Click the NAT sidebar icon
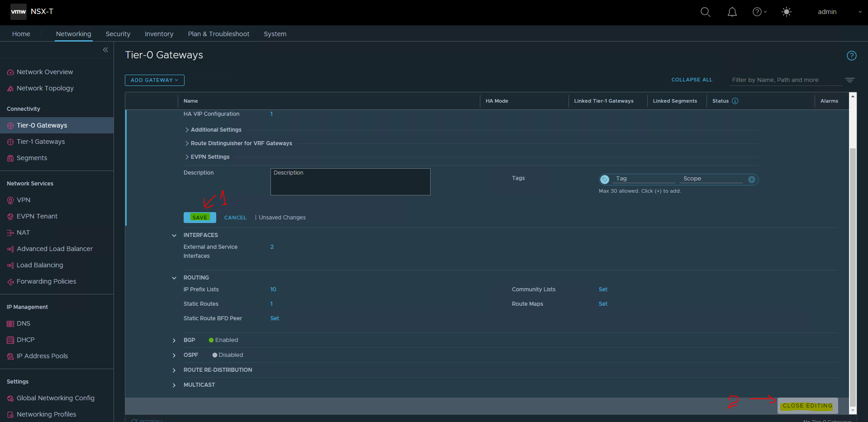This screenshot has width=868, height=422. point(10,233)
